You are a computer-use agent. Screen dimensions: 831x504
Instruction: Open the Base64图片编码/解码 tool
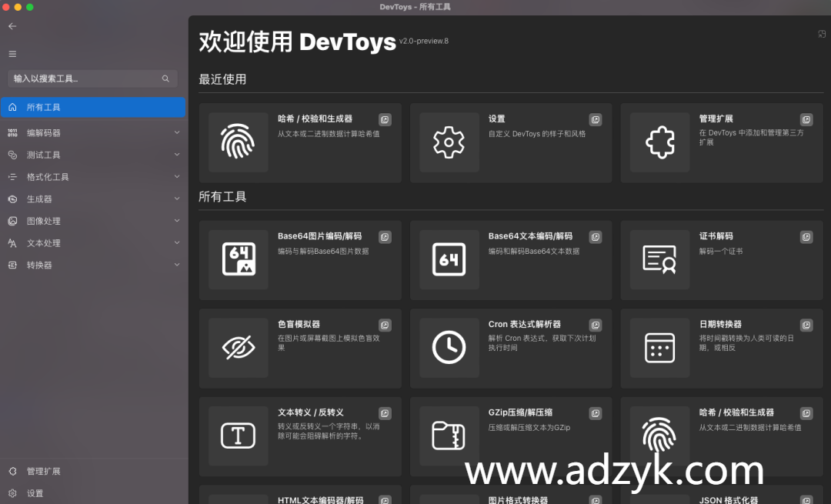[x=300, y=259]
